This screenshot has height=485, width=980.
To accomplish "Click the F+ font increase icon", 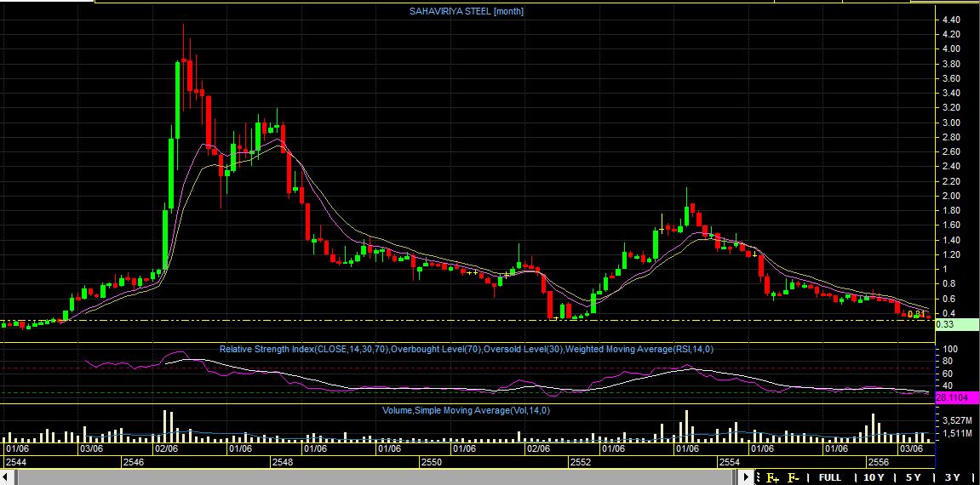I will point(772,478).
